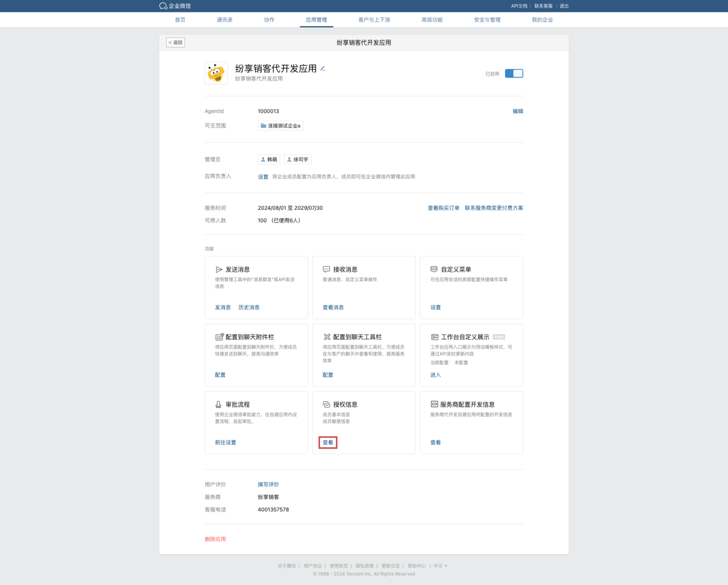
Task: Click the 发送消息 paper plane icon
Action: (x=219, y=269)
